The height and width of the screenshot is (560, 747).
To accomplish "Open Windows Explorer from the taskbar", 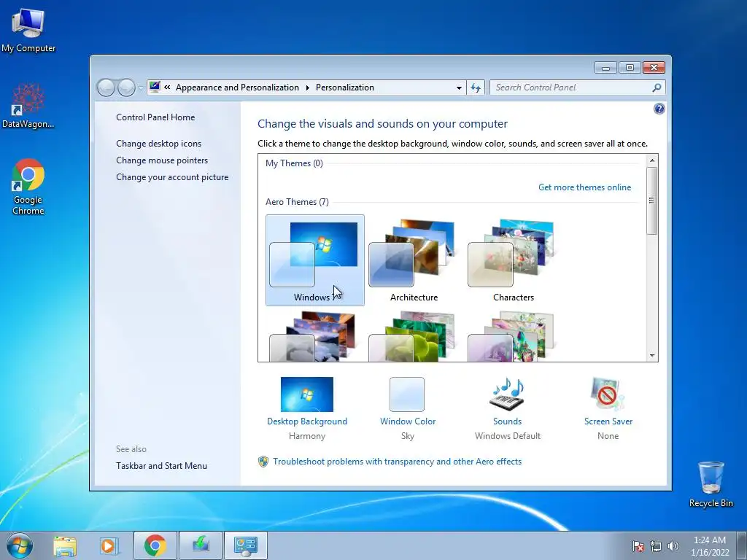I will tap(65, 545).
